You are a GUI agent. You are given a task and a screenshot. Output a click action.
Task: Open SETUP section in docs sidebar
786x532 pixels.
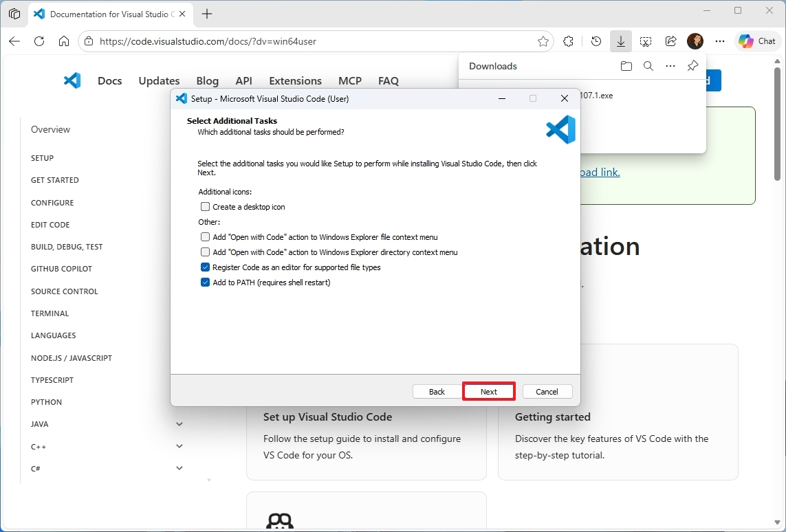[42, 158]
